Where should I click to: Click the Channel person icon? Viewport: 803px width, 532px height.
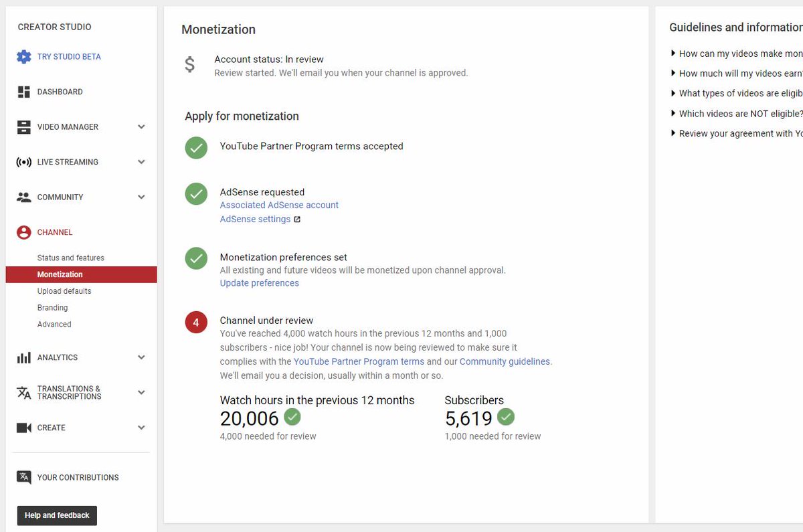24,232
